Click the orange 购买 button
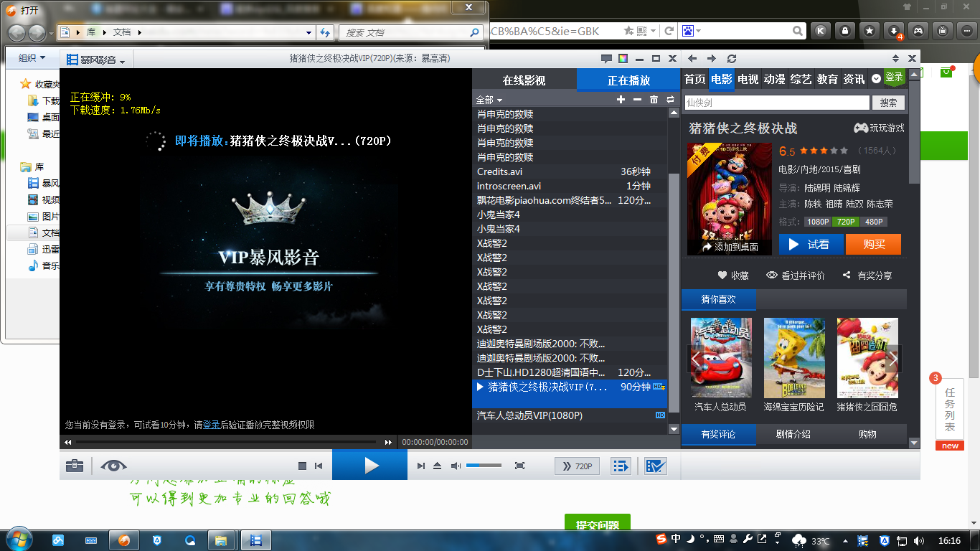The image size is (980, 551). (873, 245)
